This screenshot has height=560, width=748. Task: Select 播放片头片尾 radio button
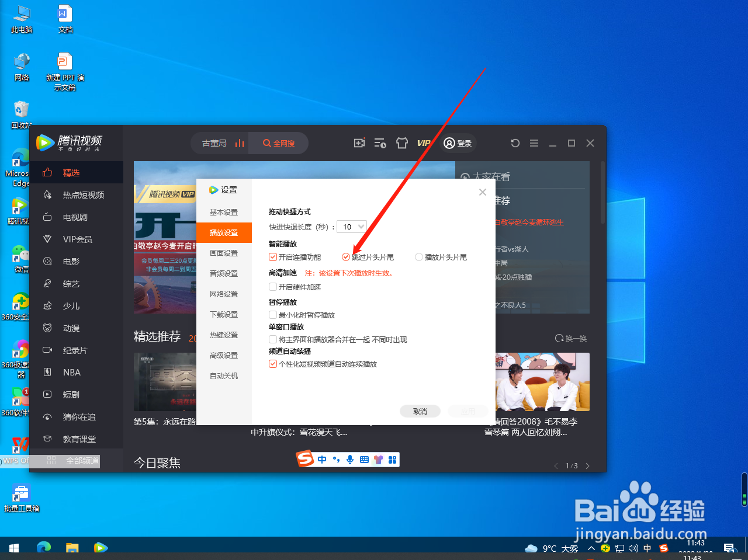(418, 257)
